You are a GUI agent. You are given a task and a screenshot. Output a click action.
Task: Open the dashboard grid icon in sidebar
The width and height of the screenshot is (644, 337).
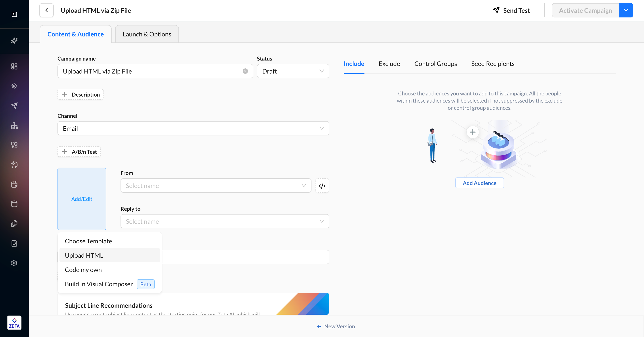(14, 66)
